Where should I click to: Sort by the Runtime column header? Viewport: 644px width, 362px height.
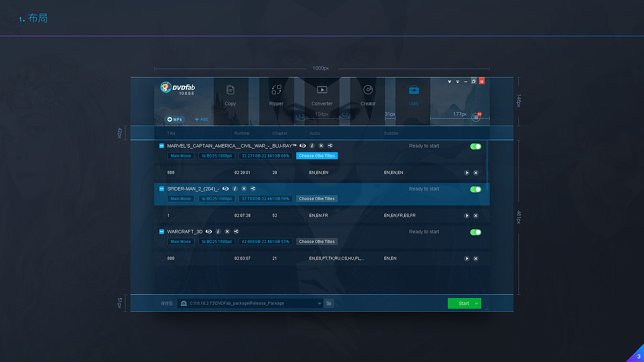coord(242,133)
